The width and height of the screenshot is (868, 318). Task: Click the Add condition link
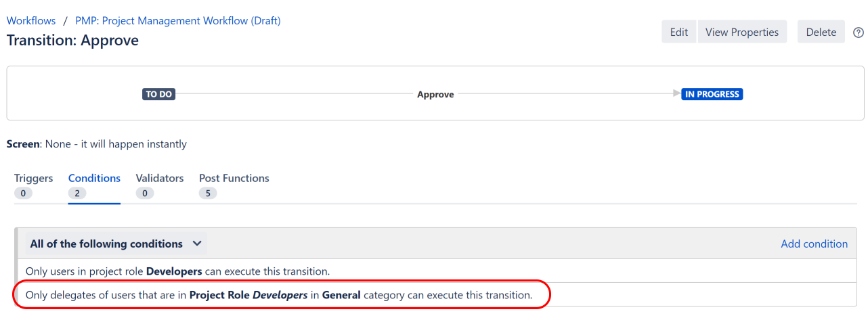814,244
